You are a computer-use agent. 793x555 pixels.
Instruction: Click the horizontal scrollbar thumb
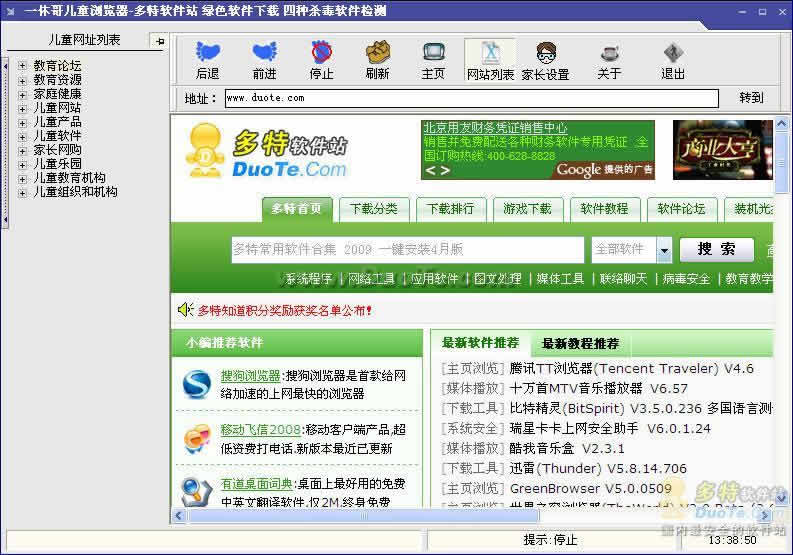point(363,516)
